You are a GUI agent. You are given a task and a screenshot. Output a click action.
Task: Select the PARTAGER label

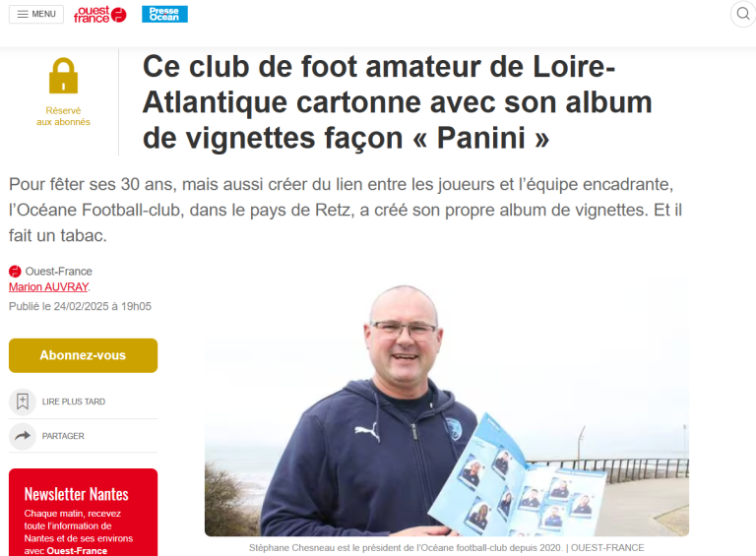pyautogui.click(x=63, y=436)
